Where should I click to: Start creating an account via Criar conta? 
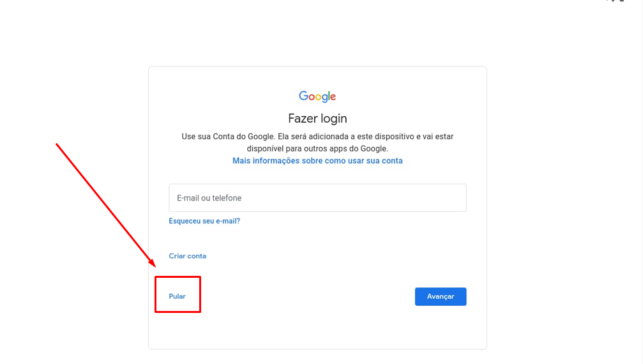coord(187,256)
